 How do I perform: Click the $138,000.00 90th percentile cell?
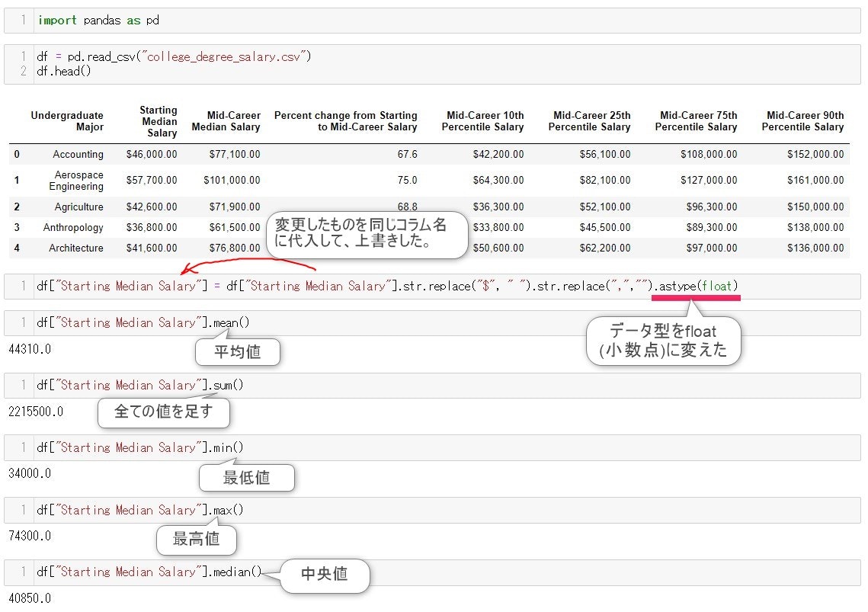point(816,228)
